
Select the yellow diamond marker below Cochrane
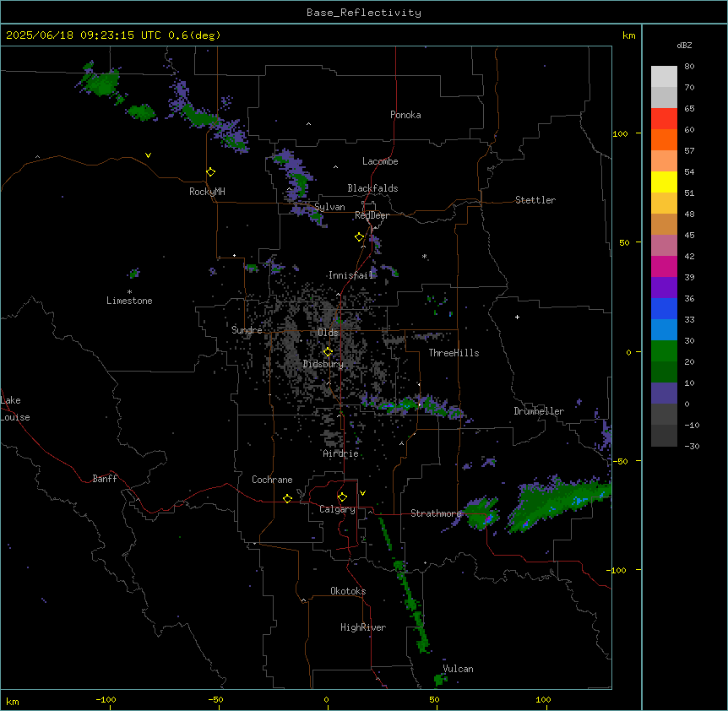coord(287,498)
